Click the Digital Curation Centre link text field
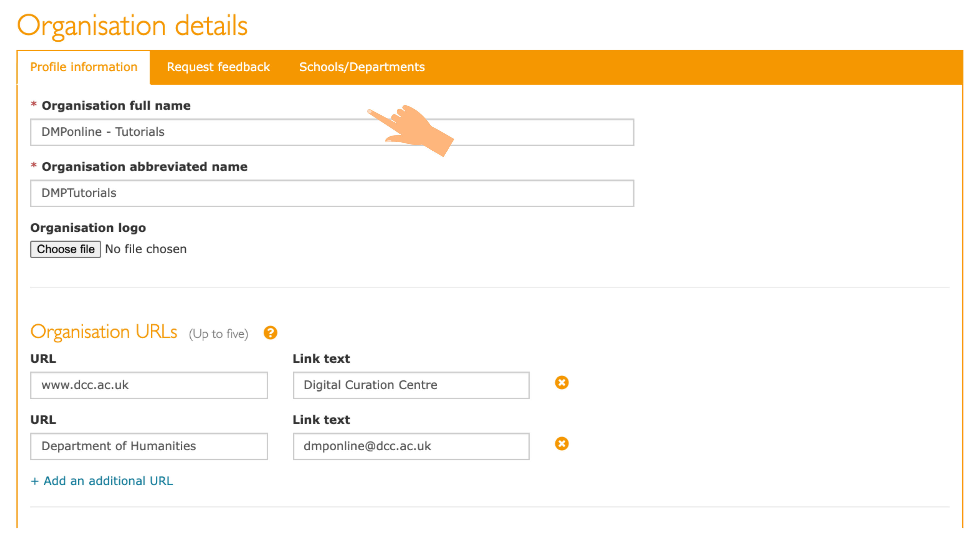The height and width of the screenshot is (550, 980). click(x=411, y=385)
